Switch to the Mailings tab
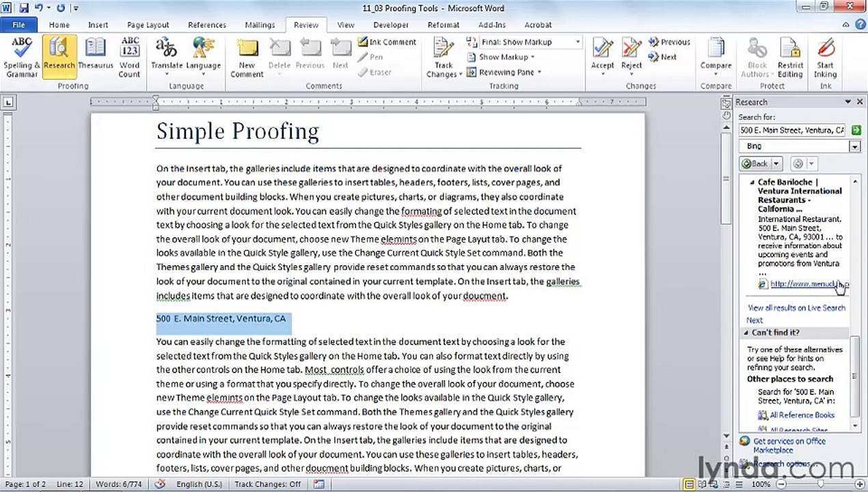Screen dimensions: 868x492 (260, 25)
